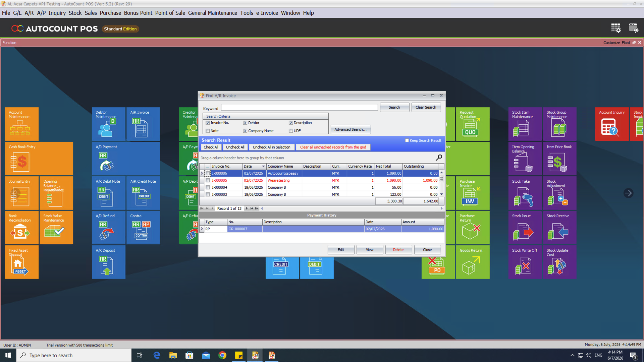Open the Stock Take tile
Viewport: 644px width, 362px height.
(x=525, y=193)
